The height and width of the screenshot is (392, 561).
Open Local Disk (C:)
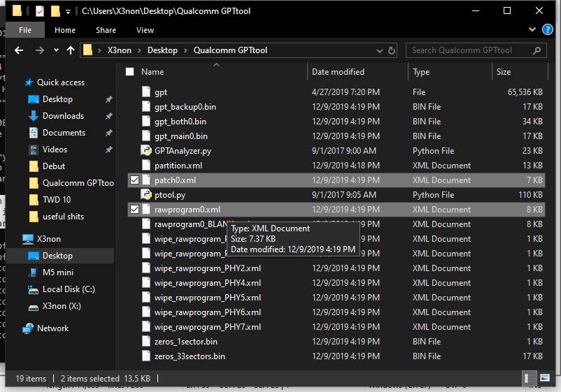pos(69,289)
